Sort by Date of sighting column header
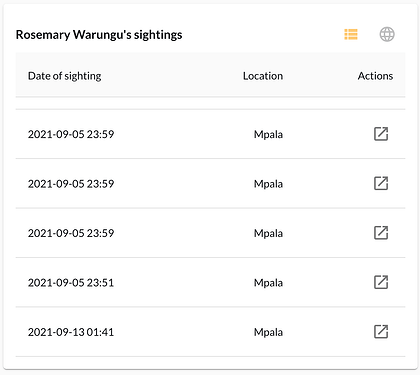The width and height of the screenshot is (420, 375). (65, 76)
